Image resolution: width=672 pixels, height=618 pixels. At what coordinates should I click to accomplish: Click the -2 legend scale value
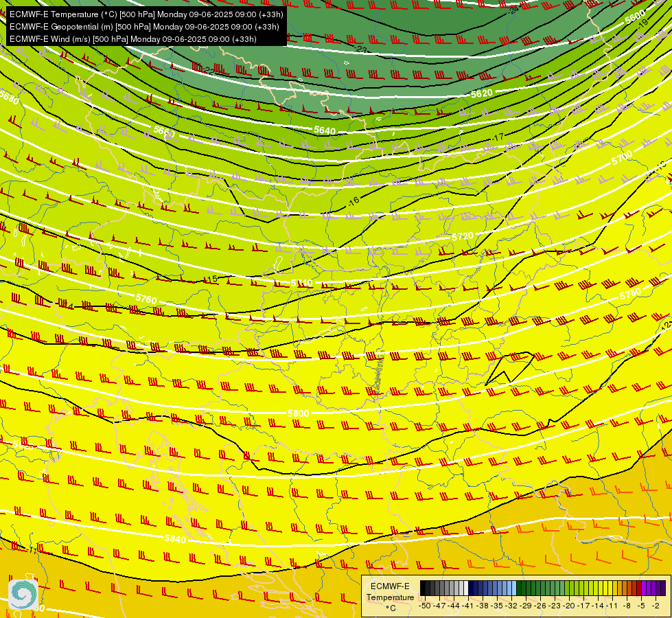point(656,606)
